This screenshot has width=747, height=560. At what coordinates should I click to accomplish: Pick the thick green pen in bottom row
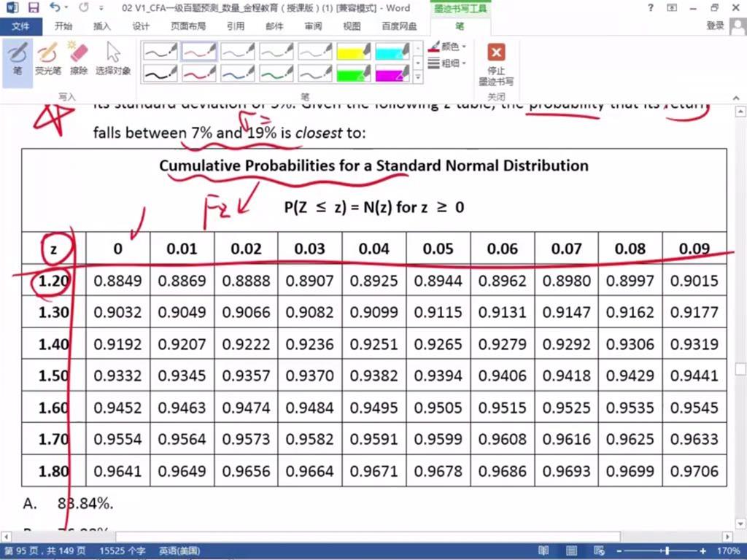276,74
